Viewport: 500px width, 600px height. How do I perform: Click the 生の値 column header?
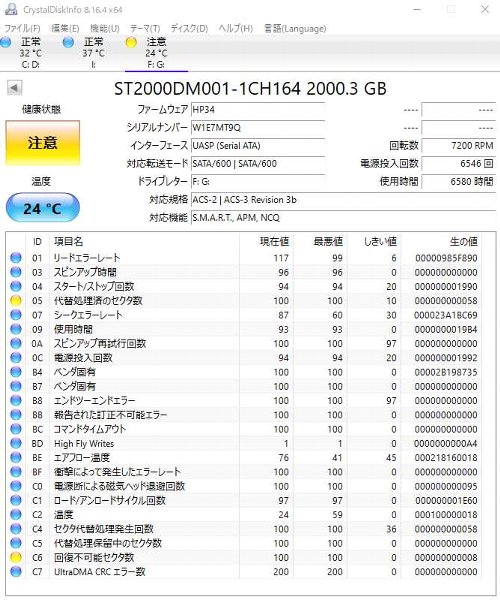(x=463, y=241)
